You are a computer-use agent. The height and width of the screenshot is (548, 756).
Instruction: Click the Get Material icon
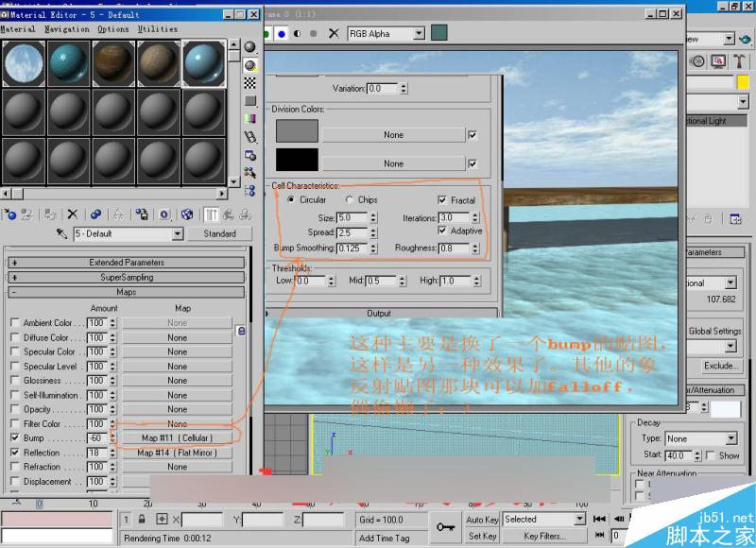(x=9, y=214)
